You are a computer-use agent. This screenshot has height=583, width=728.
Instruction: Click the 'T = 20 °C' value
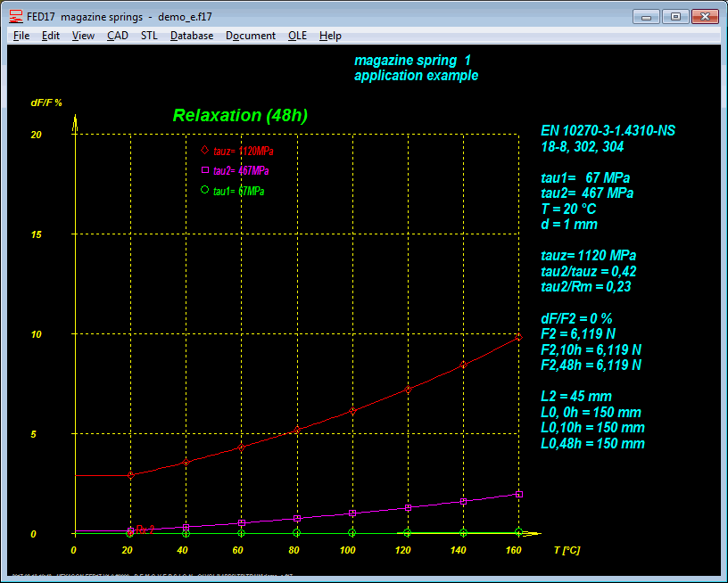click(x=568, y=209)
